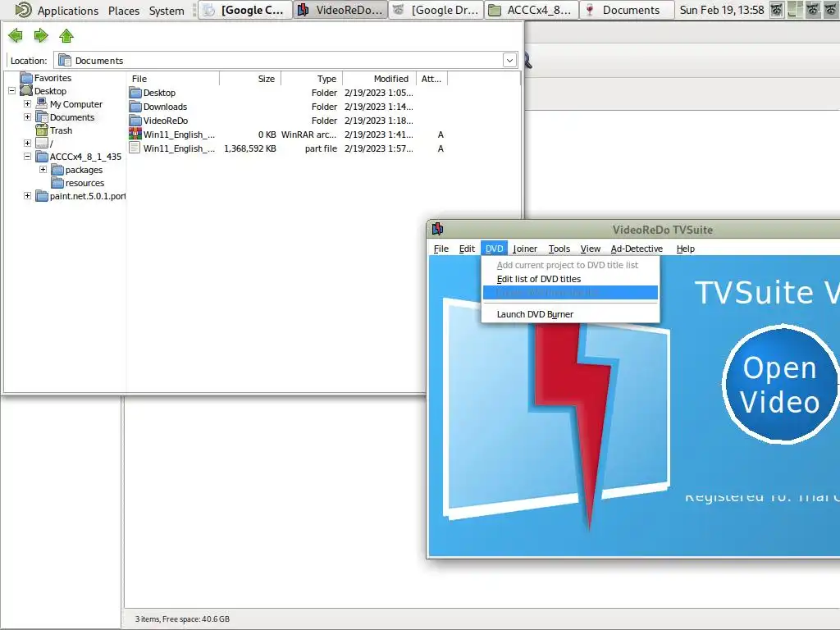840x630 pixels.
Task: Expand the root / tree node
Action: (27, 143)
